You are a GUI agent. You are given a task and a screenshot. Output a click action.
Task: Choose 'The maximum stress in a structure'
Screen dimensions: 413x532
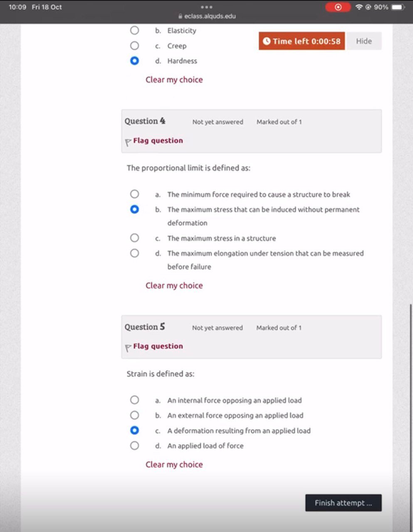point(134,238)
